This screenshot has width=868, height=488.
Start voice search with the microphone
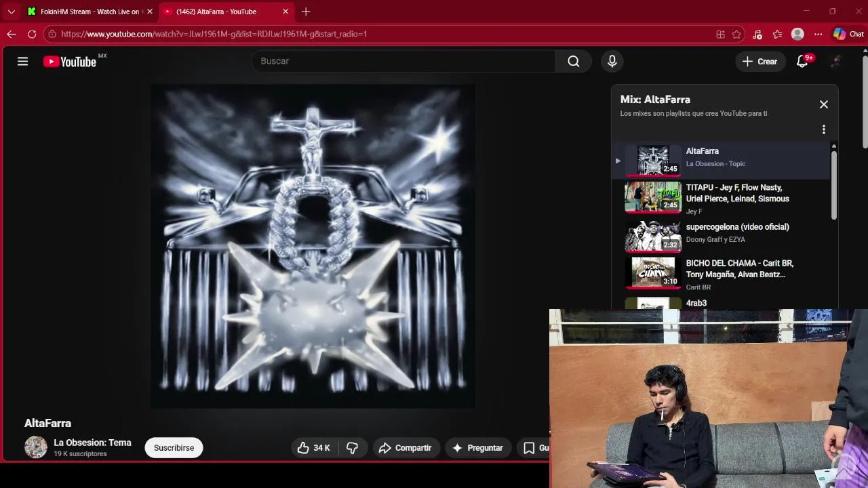[612, 61]
